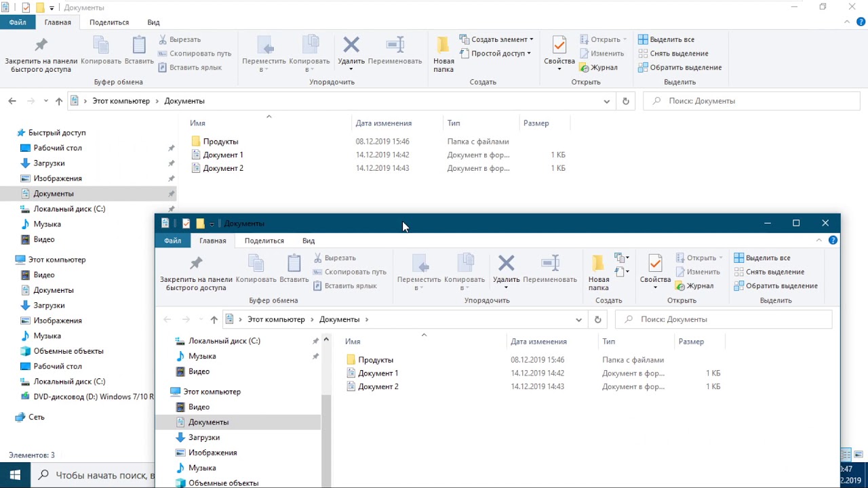Click Этот компьютер in front window's address path

click(277, 319)
